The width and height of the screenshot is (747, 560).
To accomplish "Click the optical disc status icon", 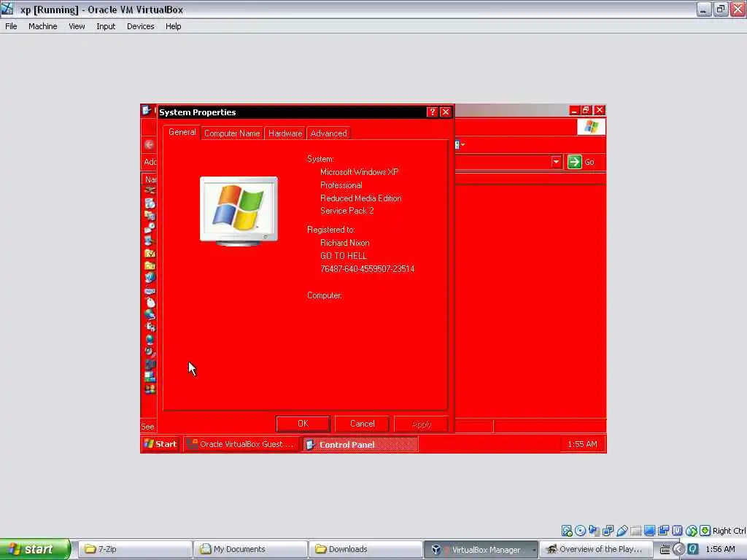I will click(x=580, y=531).
